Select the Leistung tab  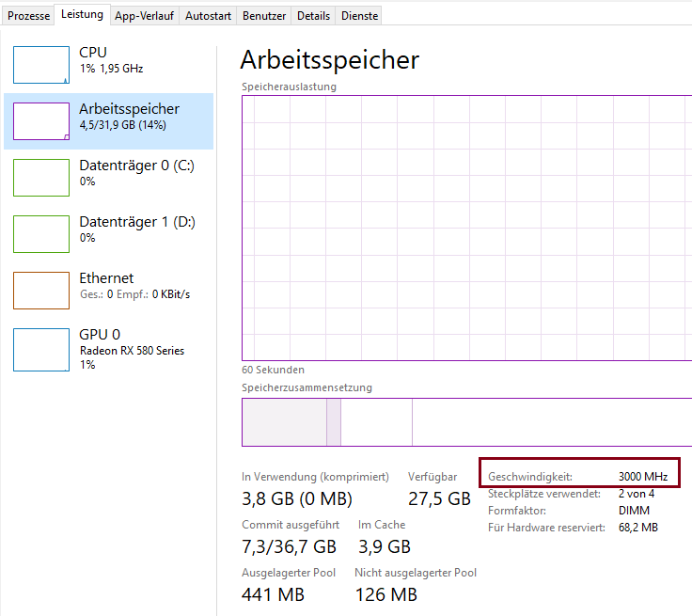(x=82, y=14)
